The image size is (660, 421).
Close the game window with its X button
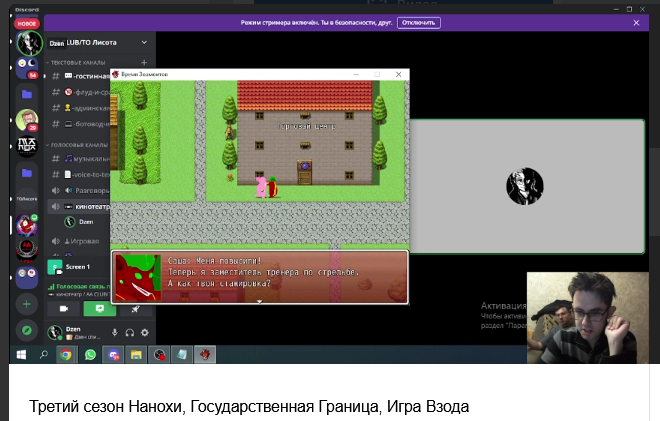click(x=399, y=75)
